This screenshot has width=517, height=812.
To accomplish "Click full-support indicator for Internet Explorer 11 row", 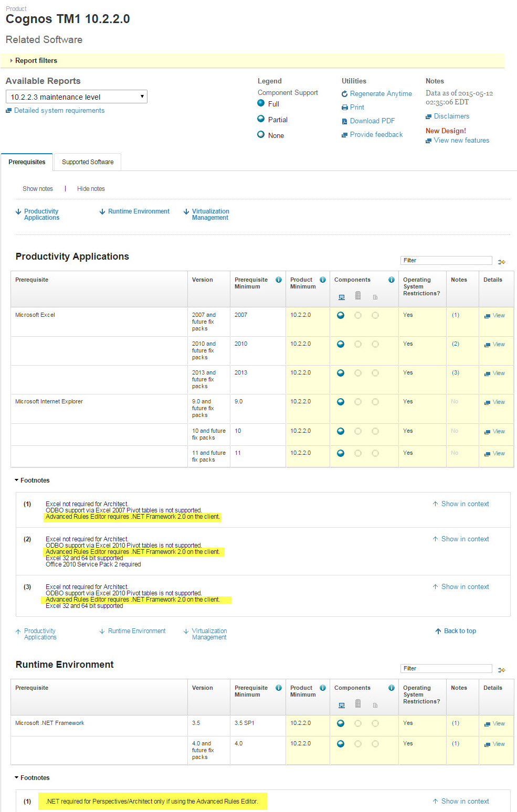I will coord(341,453).
